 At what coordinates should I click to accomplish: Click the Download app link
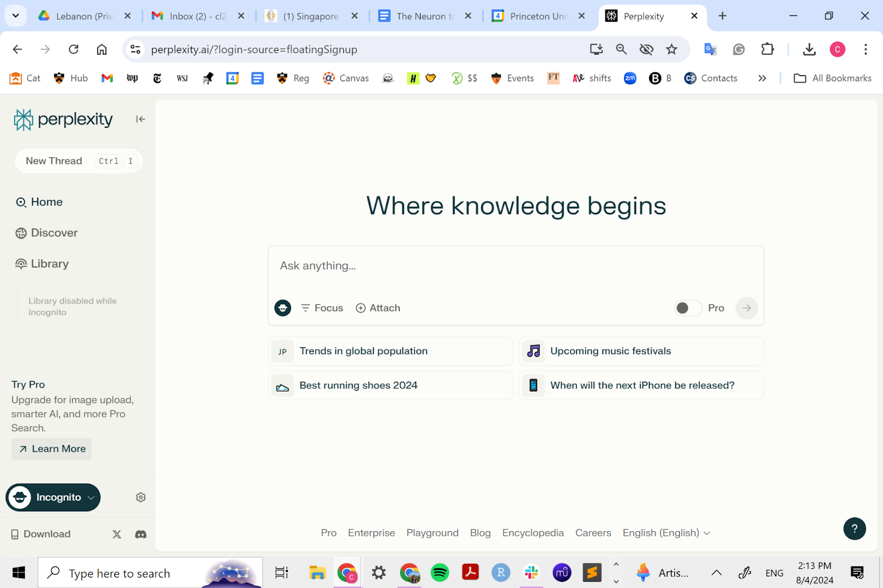tap(41, 534)
